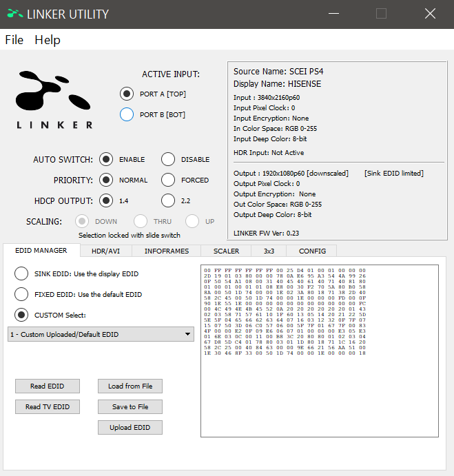Set HDCP output to 2.2
Screen dimensions: 454x476
click(168, 200)
